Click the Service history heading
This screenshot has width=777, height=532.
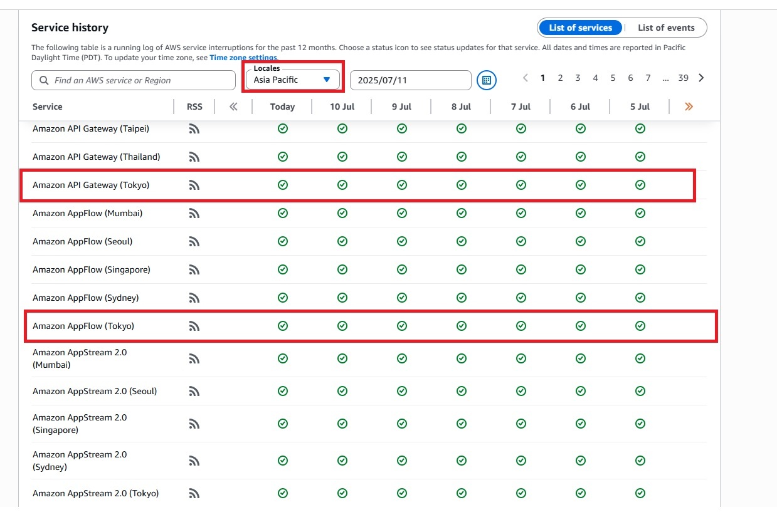point(70,28)
